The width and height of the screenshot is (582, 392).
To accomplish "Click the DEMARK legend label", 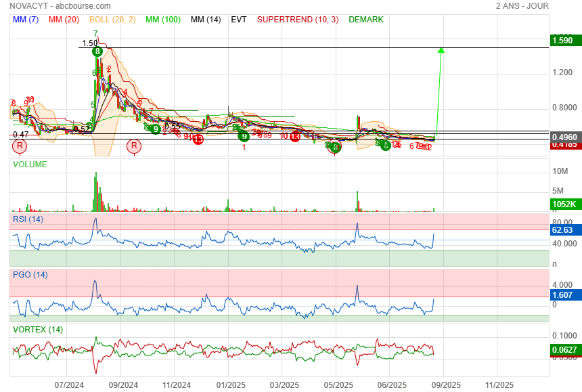I will (x=366, y=20).
